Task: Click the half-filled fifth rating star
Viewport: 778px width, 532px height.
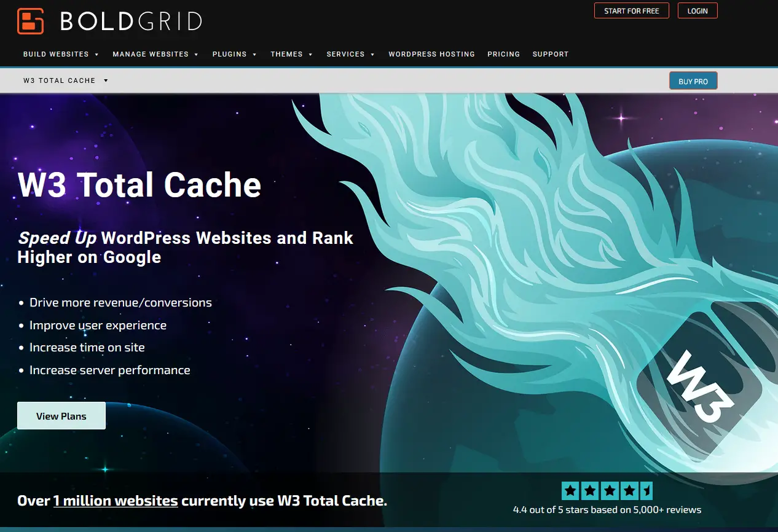Action: 646,491
